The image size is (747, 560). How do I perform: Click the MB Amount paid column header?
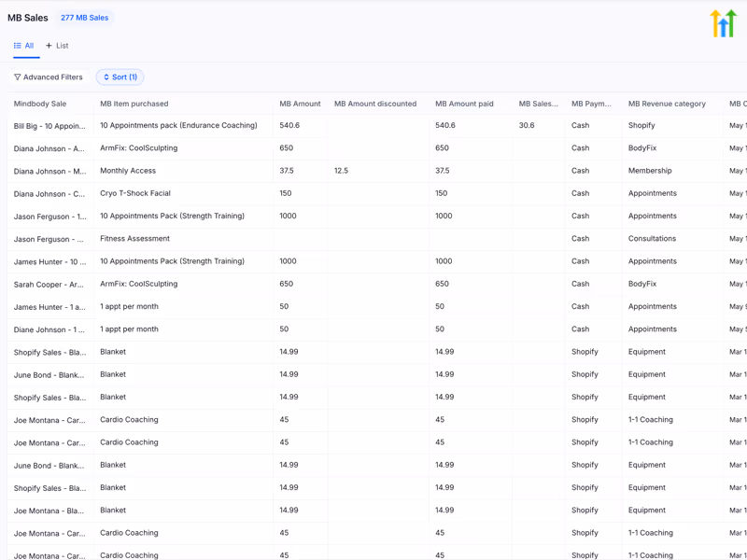(464, 104)
